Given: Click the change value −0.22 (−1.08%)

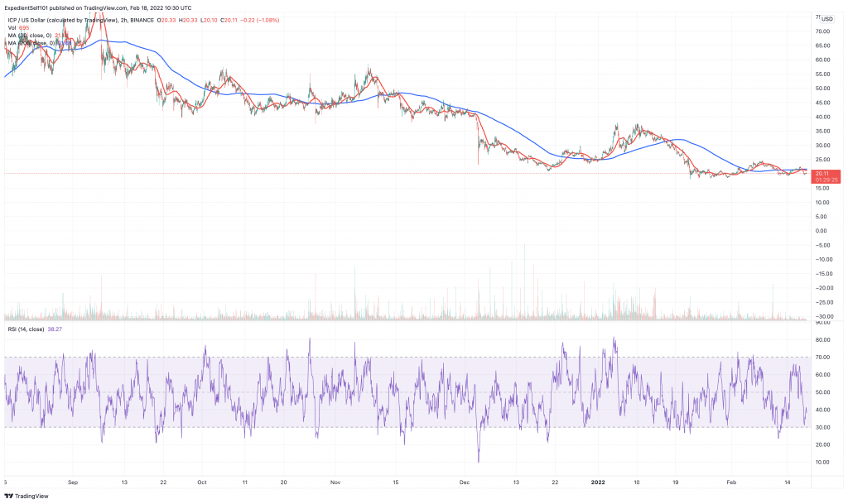Looking at the screenshot, I should [x=259, y=20].
